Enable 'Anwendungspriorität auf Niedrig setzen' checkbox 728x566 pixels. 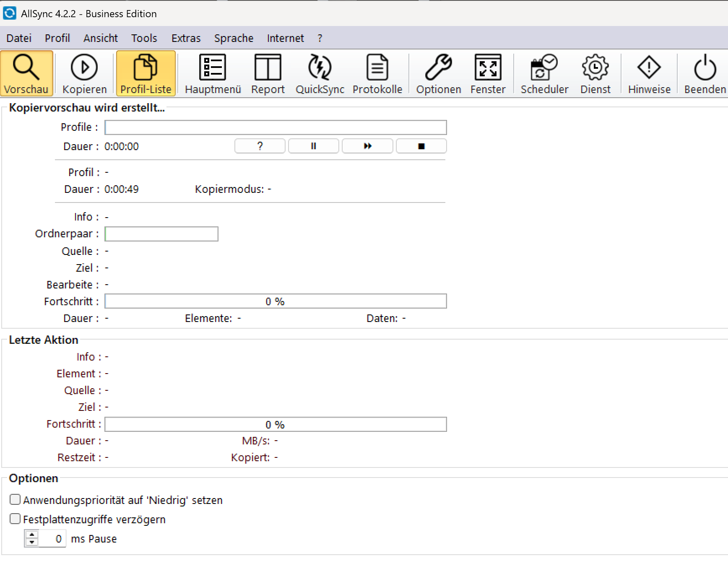[15, 499]
